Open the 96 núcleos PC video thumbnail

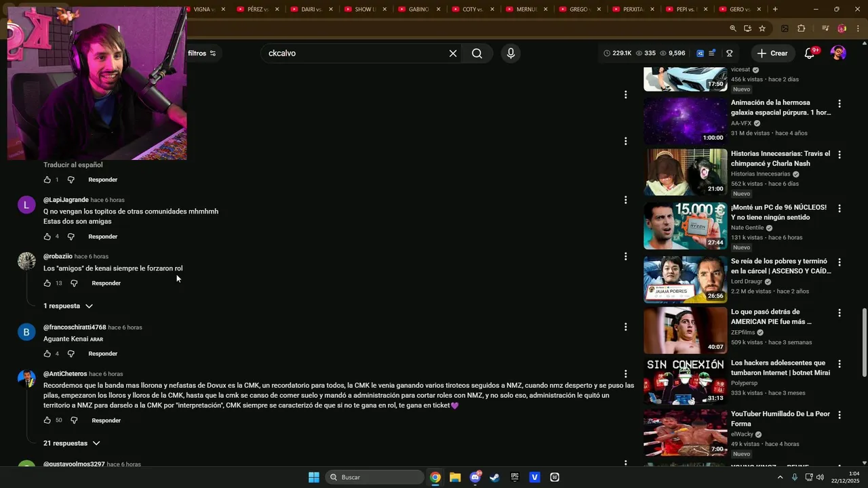click(x=685, y=226)
